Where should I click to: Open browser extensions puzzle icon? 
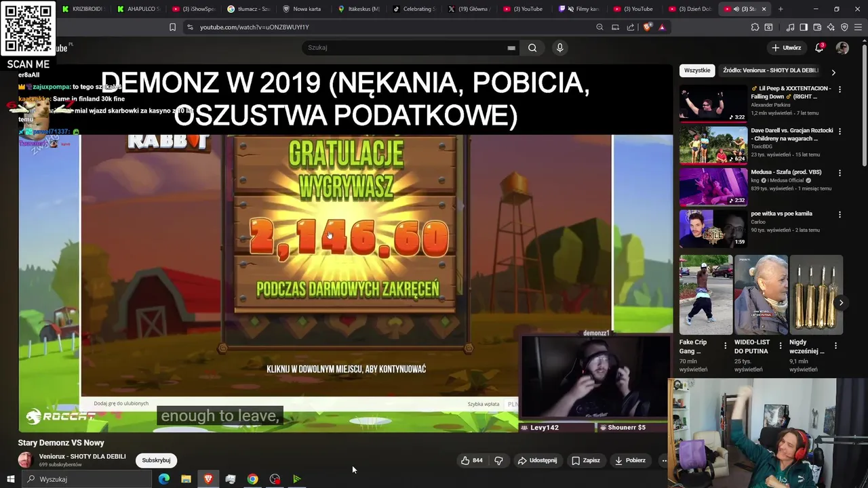755,27
